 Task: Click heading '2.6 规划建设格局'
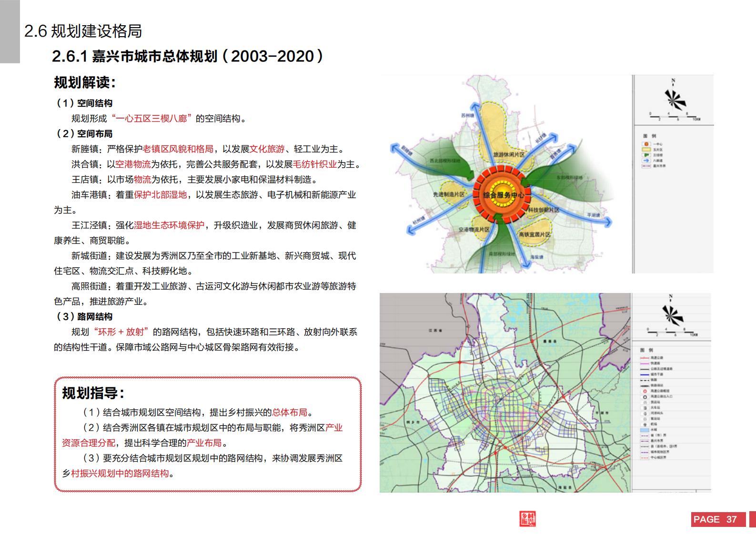pyautogui.click(x=83, y=31)
